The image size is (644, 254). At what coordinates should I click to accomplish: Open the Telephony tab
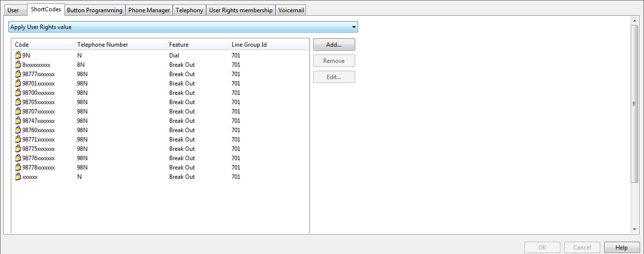pos(189,10)
